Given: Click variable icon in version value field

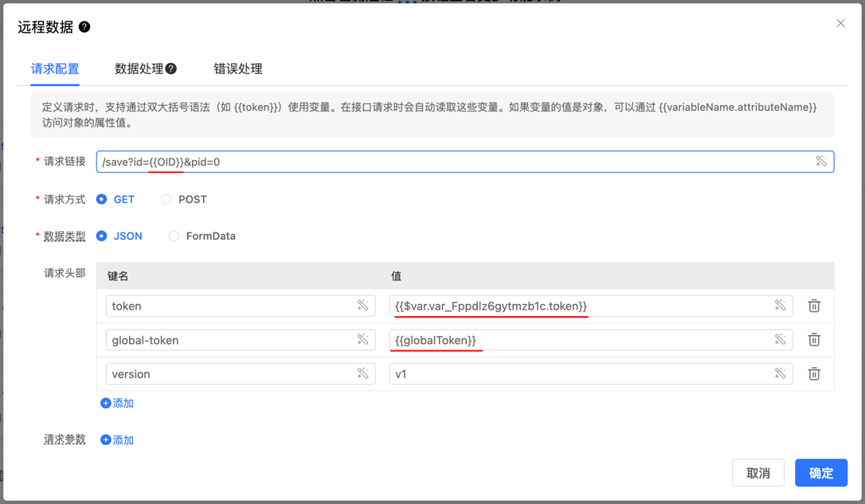Looking at the screenshot, I should tap(780, 373).
